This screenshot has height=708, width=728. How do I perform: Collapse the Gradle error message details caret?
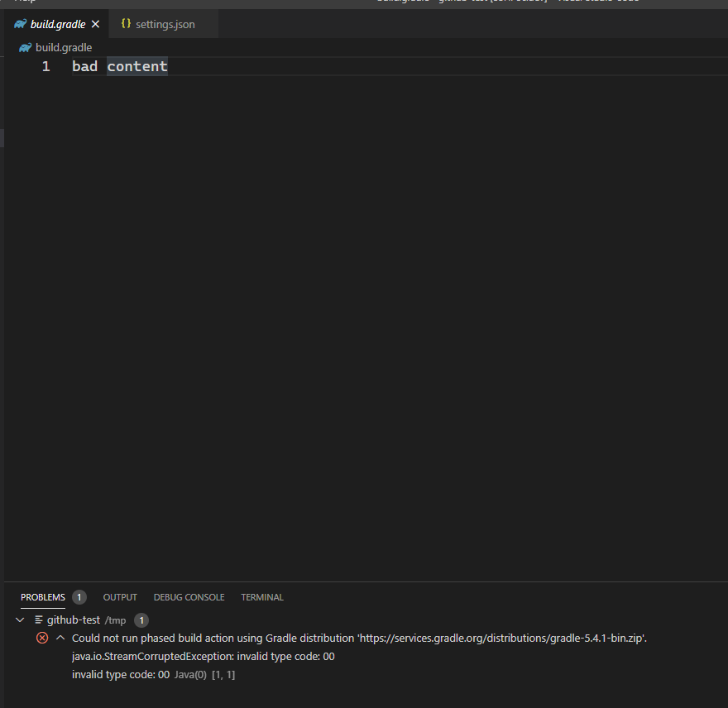click(60, 638)
